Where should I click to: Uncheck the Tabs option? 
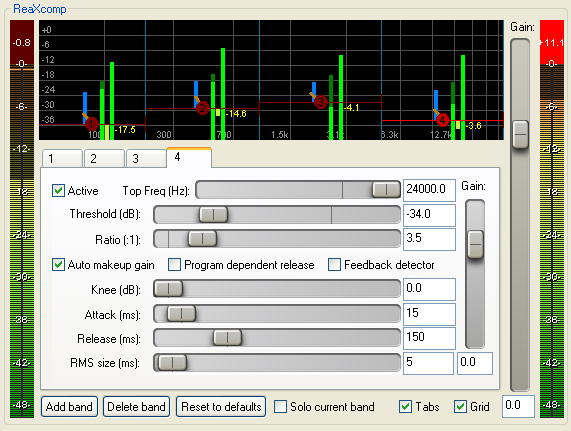(x=405, y=406)
